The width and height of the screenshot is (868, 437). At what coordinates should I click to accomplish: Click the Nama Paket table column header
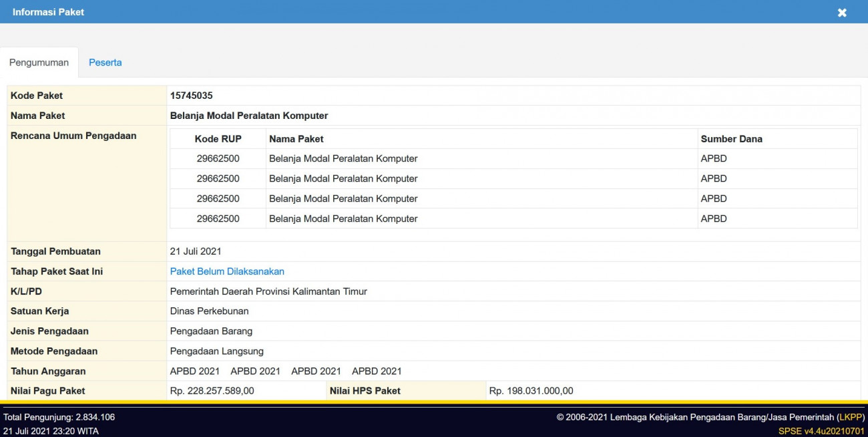point(296,139)
